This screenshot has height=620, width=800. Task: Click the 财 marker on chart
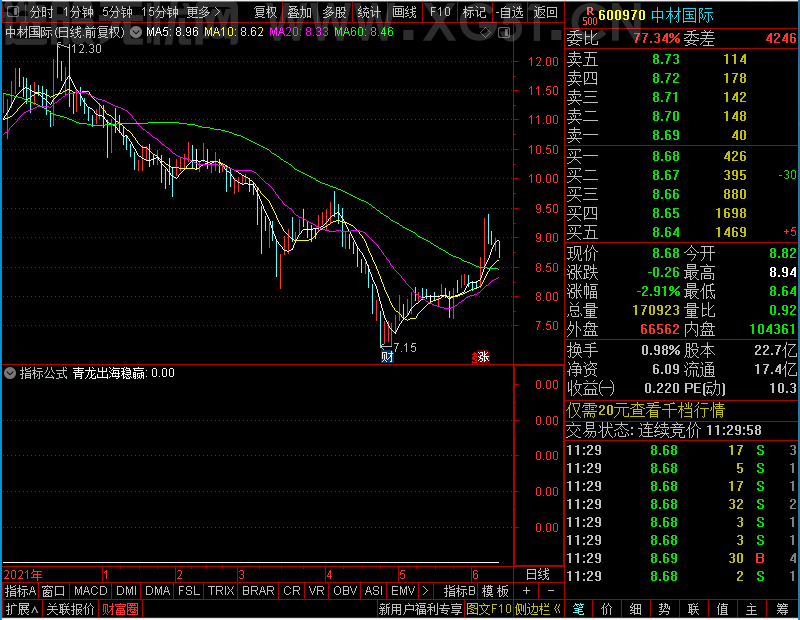click(x=387, y=356)
